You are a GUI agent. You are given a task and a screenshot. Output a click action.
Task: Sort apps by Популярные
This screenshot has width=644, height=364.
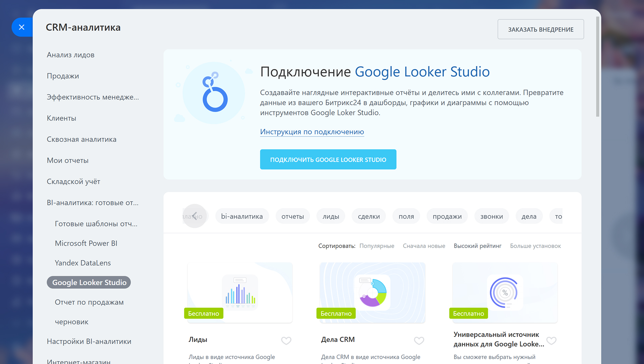point(377,246)
